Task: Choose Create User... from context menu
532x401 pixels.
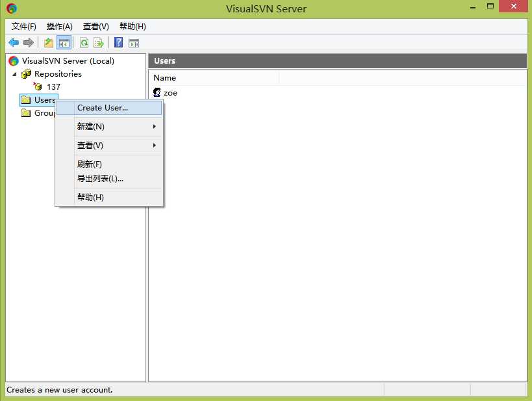Action: click(x=109, y=108)
